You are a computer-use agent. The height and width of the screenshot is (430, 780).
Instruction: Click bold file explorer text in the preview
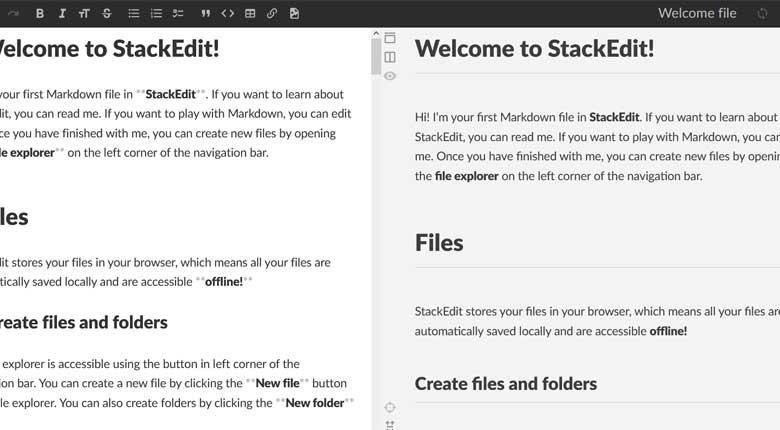tap(466, 176)
